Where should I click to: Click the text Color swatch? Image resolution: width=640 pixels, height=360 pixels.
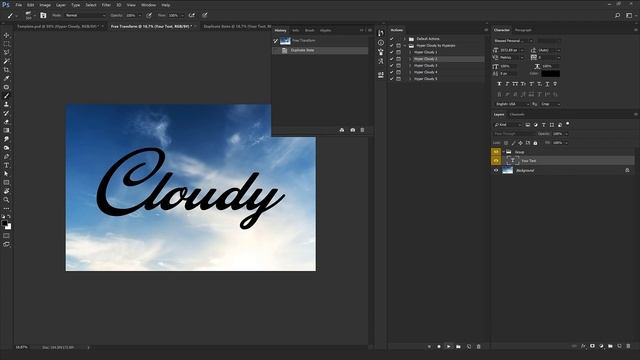[x=551, y=73]
